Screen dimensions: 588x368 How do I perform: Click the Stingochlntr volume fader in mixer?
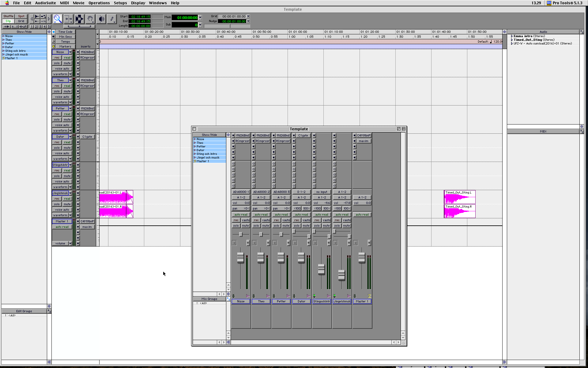pyautogui.click(x=321, y=269)
